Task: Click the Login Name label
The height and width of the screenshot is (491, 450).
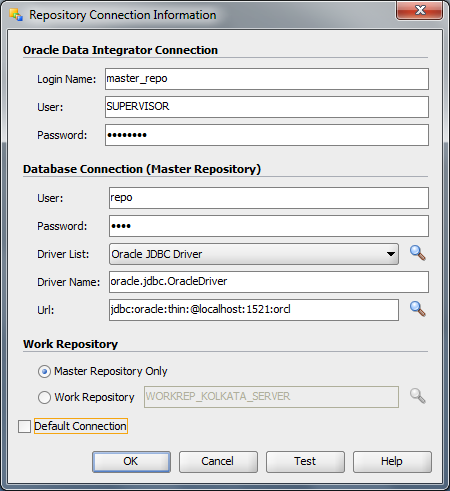Action: click(x=66, y=79)
